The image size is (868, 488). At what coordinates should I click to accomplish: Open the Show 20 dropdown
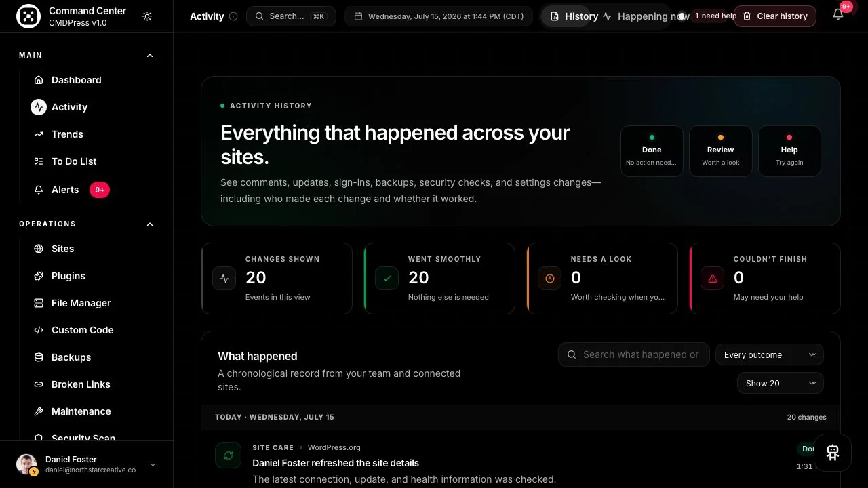click(781, 383)
